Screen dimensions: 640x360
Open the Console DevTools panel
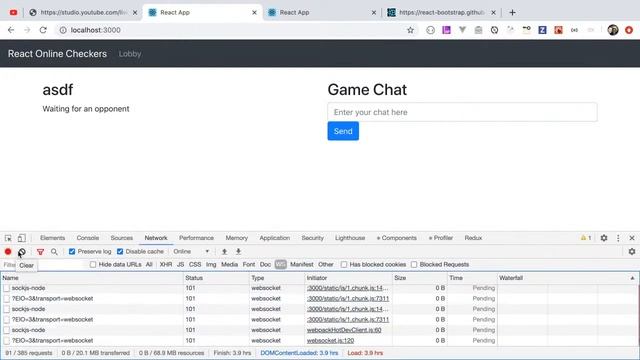tap(88, 238)
